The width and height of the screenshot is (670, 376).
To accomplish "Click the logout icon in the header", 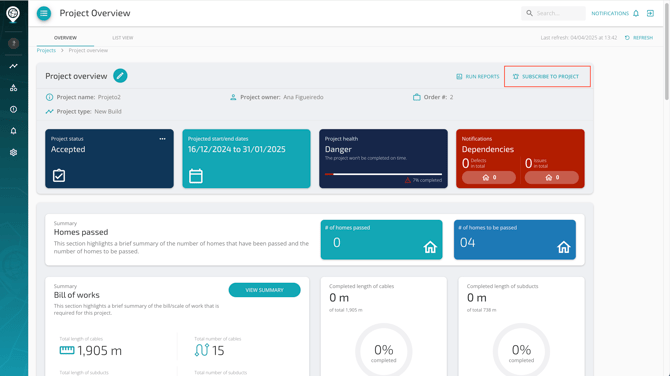I will pos(650,13).
